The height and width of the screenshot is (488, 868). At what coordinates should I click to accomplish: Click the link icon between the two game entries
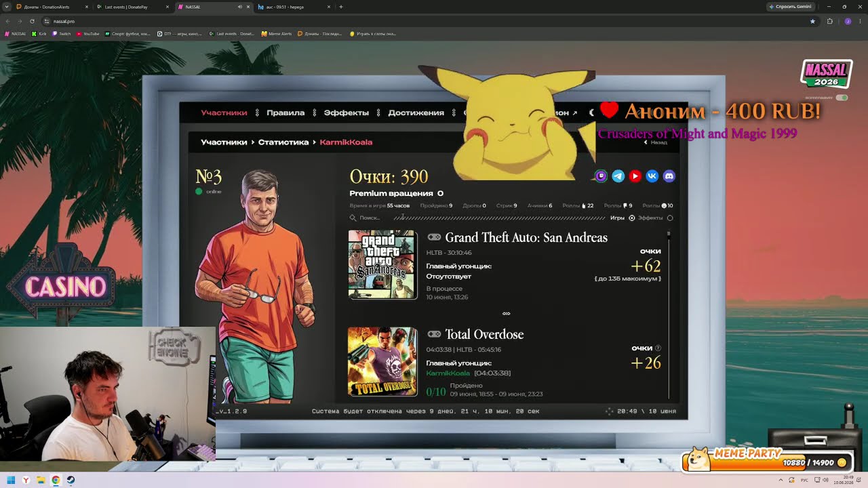(506, 313)
